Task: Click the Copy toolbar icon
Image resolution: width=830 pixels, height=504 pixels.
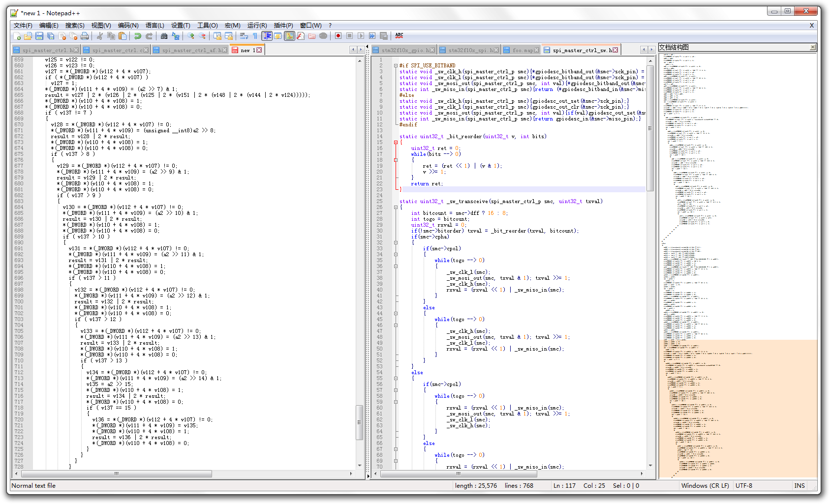Action: pos(111,36)
